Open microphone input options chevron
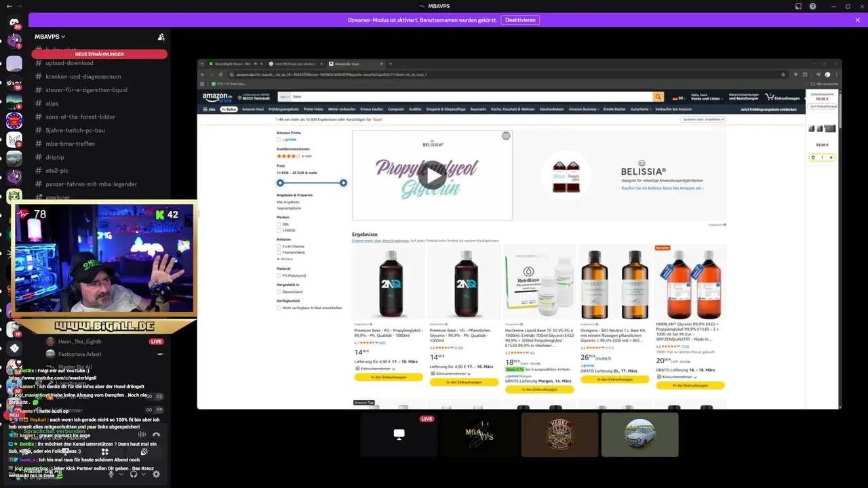 click(121, 474)
